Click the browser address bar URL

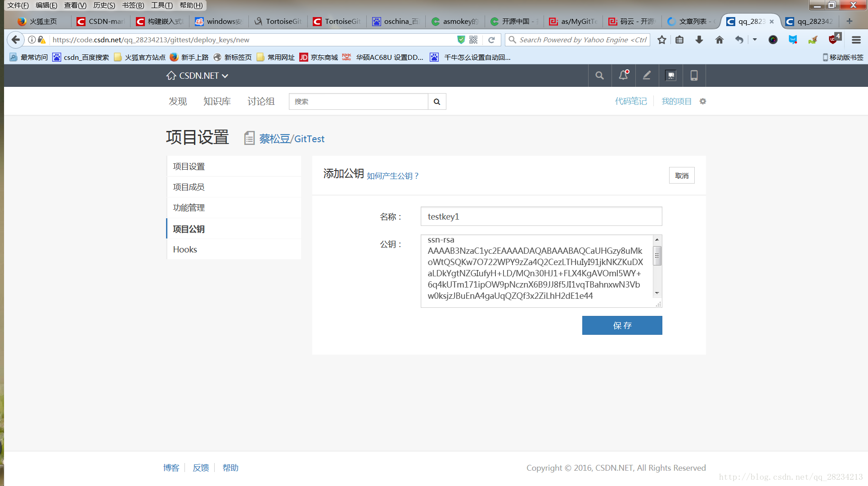[252, 40]
